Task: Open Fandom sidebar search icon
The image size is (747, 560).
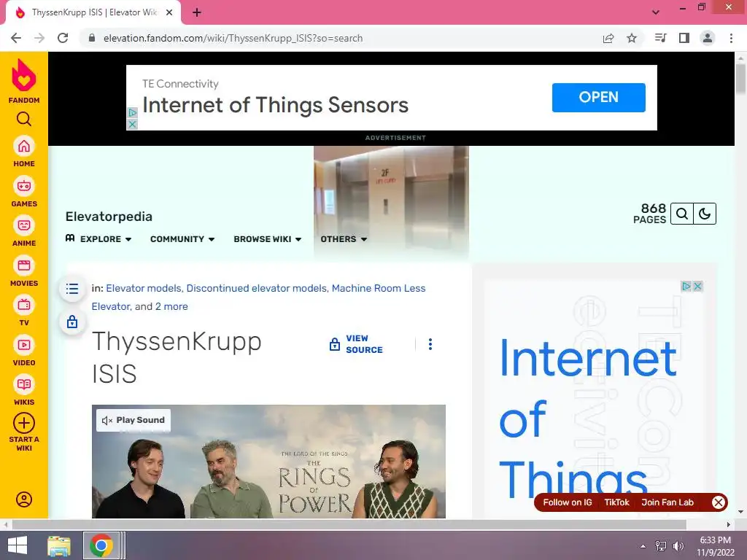Action: click(x=24, y=119)
